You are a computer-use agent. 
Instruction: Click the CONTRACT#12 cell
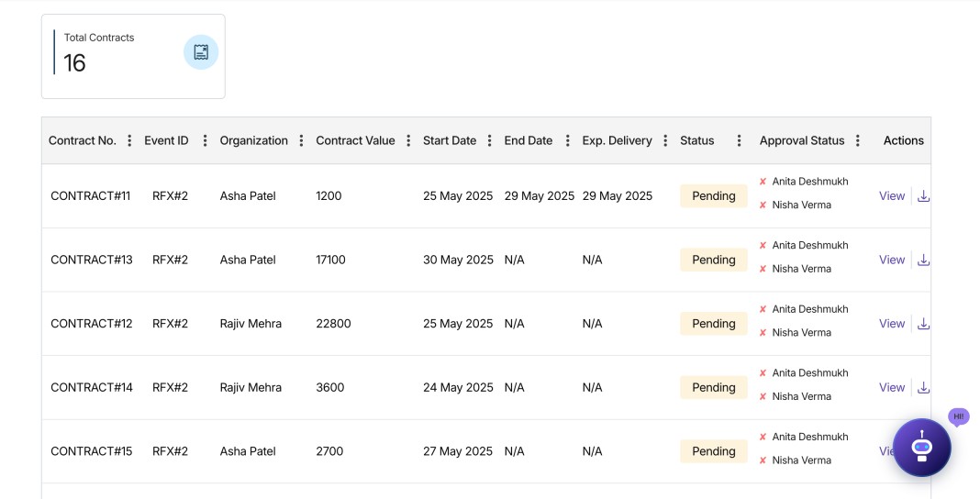pos(92,324)
